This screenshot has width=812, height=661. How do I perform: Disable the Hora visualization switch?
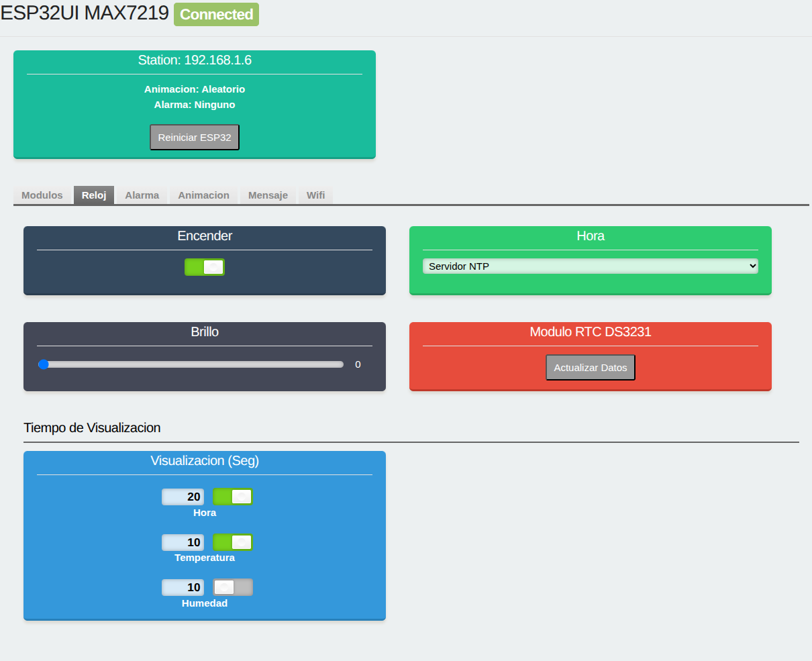(x=233, y=497)
